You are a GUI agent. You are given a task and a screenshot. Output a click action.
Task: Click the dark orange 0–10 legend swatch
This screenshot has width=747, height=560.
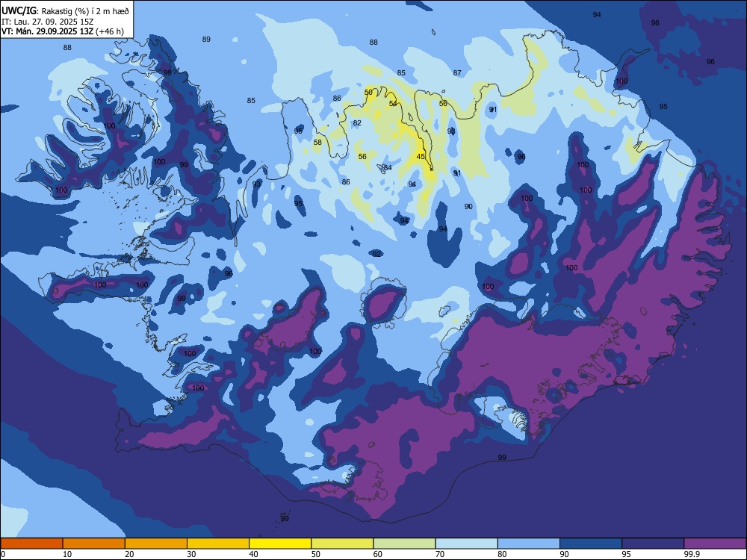(31, 544)
